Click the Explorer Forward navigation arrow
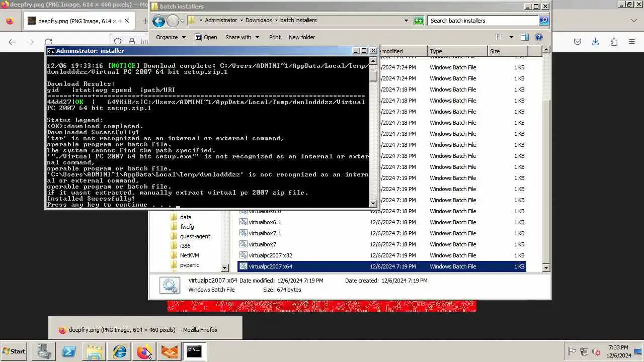Screen dimensions: 644x362 173,21
